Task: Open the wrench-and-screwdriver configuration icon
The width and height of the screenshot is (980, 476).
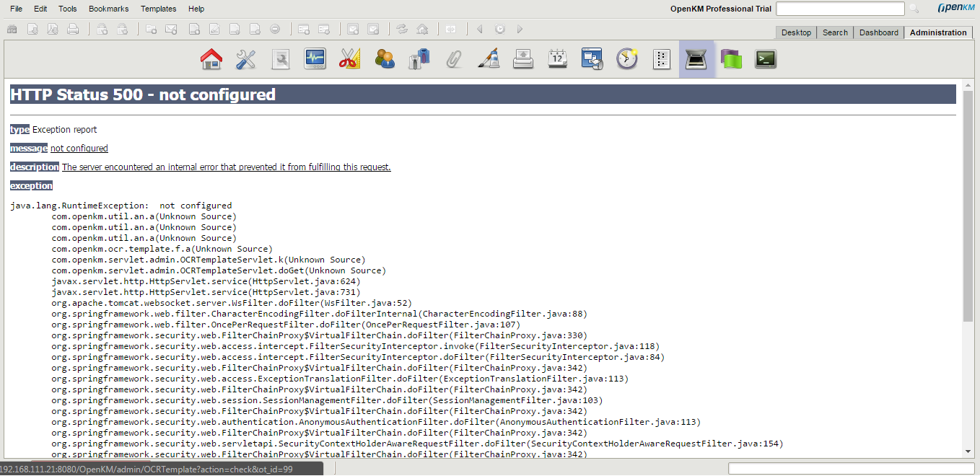Action: tap(245, 59)
